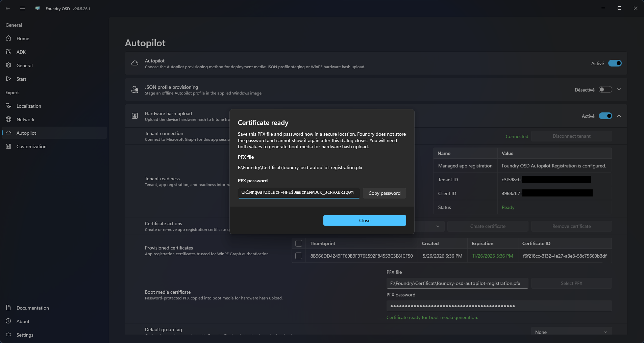Close the Certificate ready dialog
Image resolution: width=644 pixels, height=343 pixels.
click(365, 220)
